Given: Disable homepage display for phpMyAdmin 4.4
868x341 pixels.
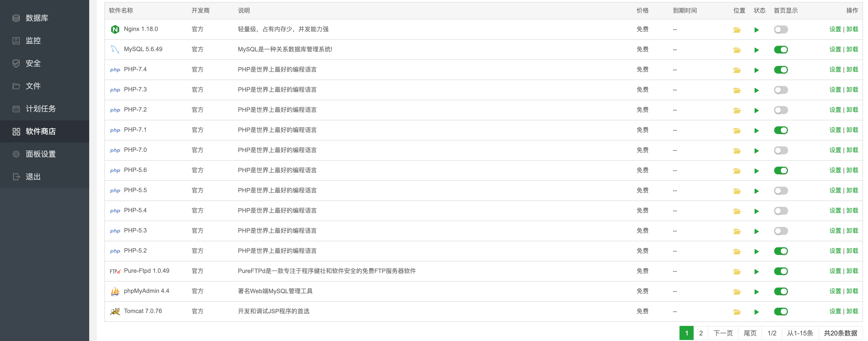Looking at the screenshot, I should click(x=781, y=292).
